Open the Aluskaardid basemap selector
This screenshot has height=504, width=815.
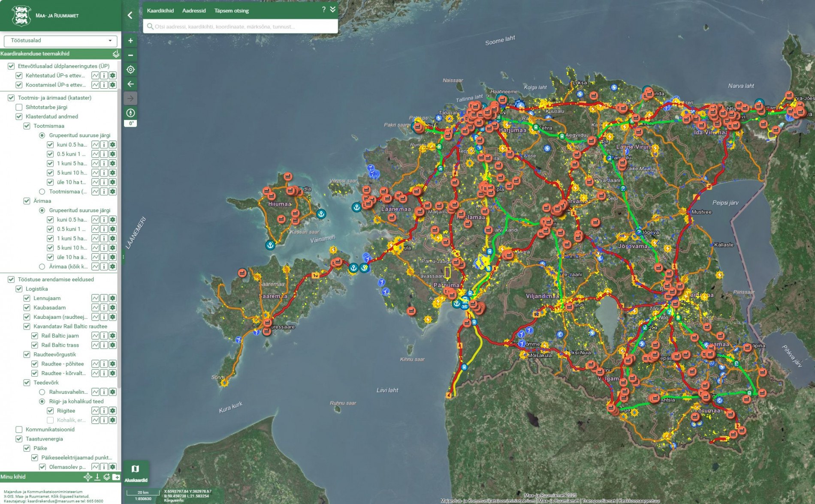pos(136,472)
